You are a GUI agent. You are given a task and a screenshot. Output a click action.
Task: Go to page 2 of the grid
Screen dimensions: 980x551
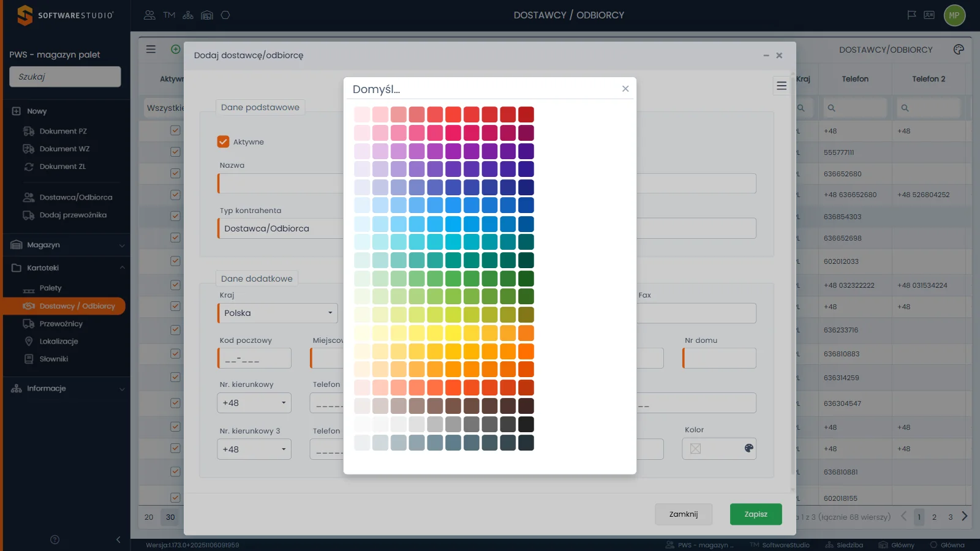click(934, 517)
